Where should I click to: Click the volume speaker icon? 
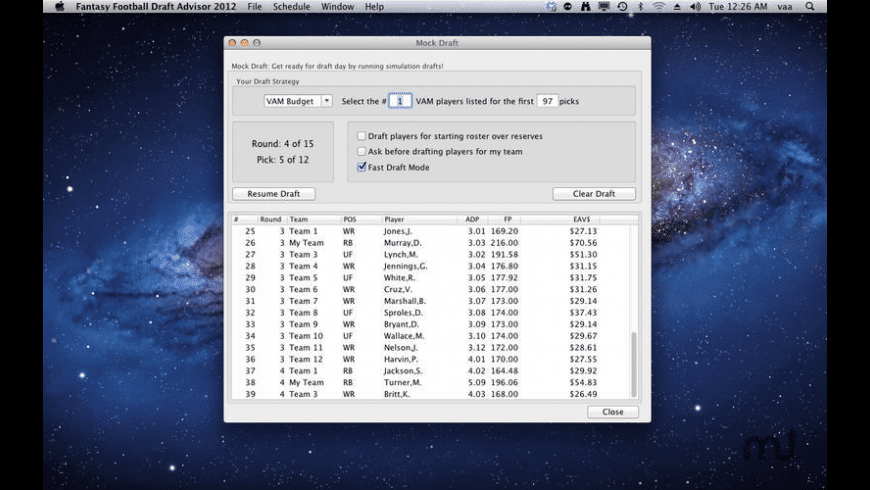(x=693, y=6)
